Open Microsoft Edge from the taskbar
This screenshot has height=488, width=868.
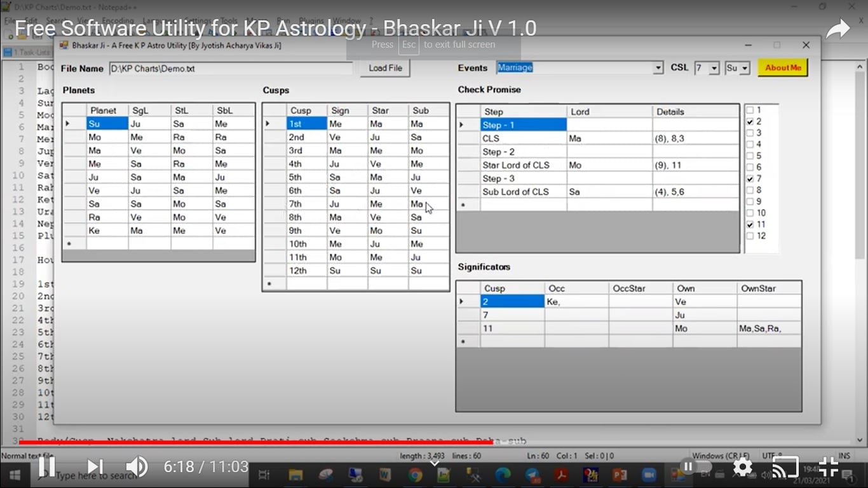point(503,475)
